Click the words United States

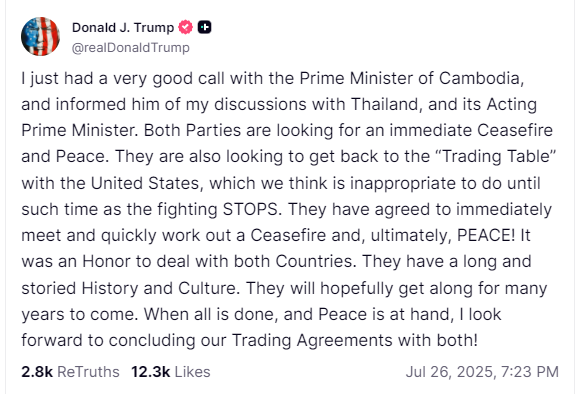coord(145,183)
